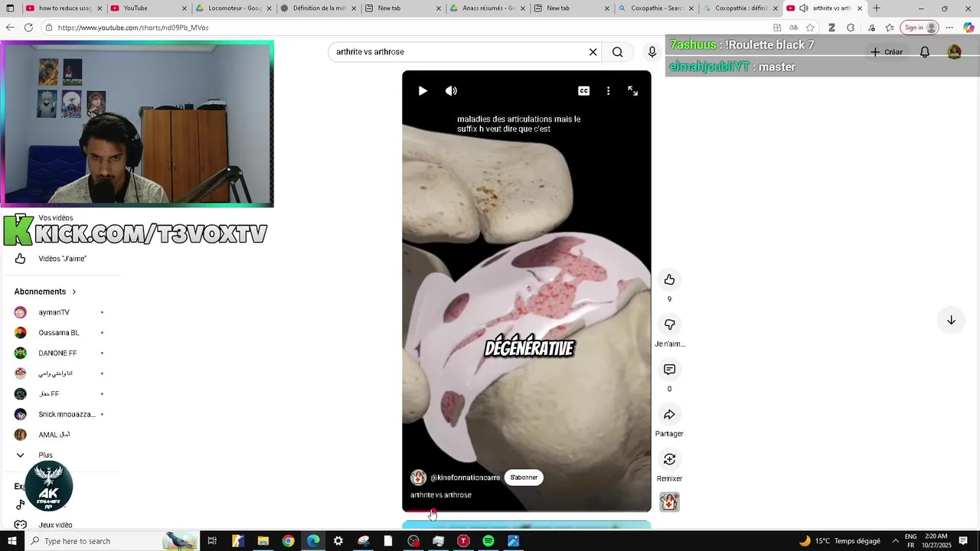Reload the page with refresh icon
This screenshot has height=551, width=980.
pos(28,28)
